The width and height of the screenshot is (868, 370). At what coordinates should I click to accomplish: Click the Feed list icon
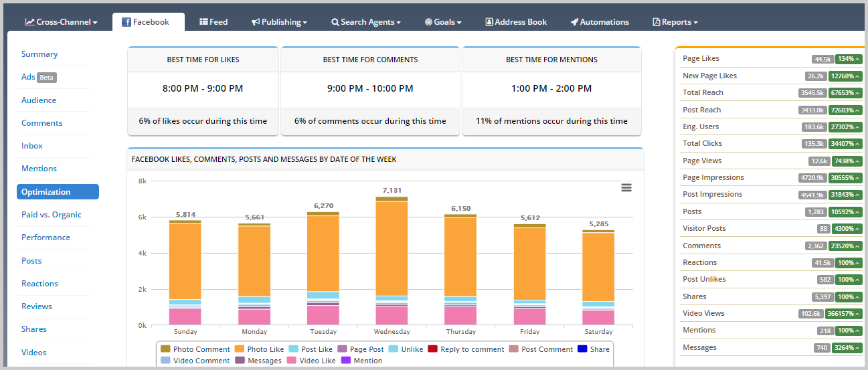(x=203, y=22)
